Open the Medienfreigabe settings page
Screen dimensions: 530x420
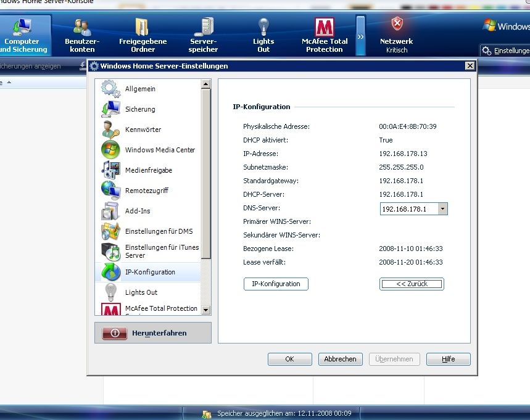149,170
